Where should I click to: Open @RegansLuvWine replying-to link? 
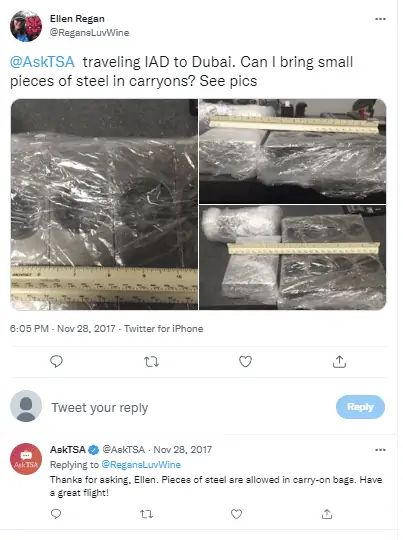[x=141, y=465]
